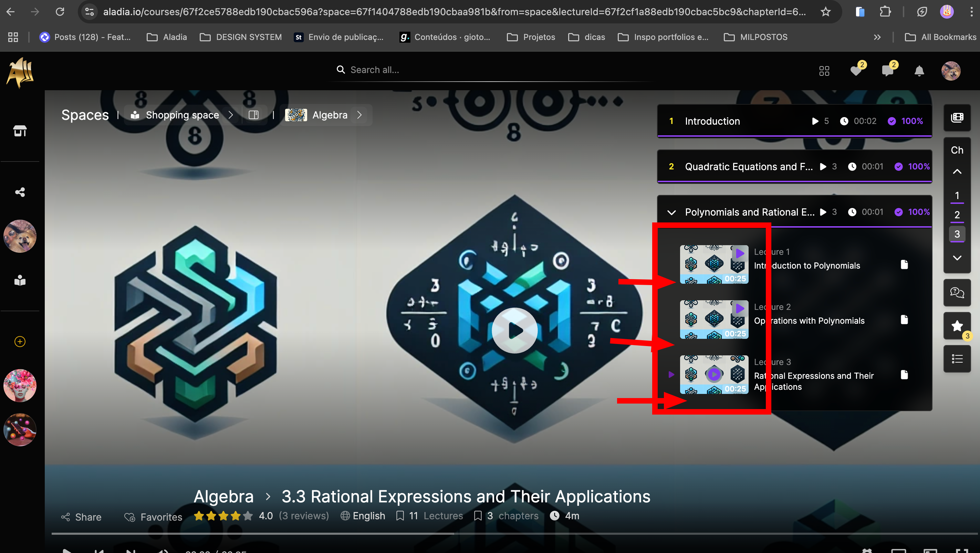
Task: Open the Lecture 3 Rational Expressions thumbnail
Action: click(714, 375)
